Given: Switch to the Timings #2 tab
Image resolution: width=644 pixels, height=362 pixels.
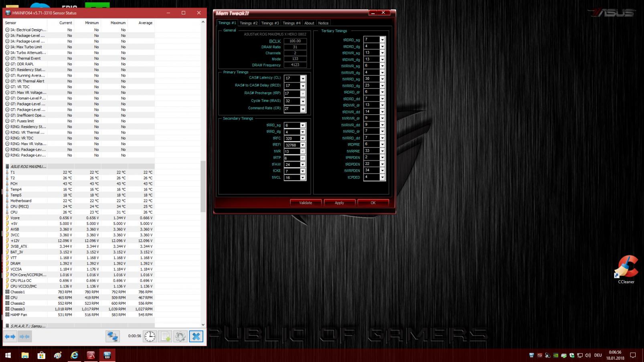Looking at the screenshot, I should (249, 23).
